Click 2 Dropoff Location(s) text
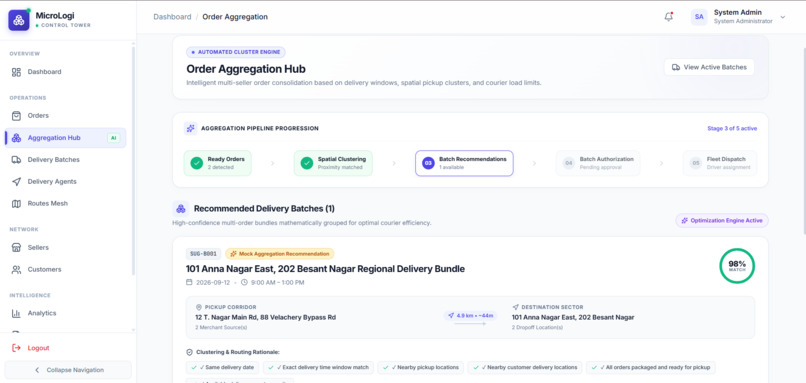 click(x=537, y=327)
